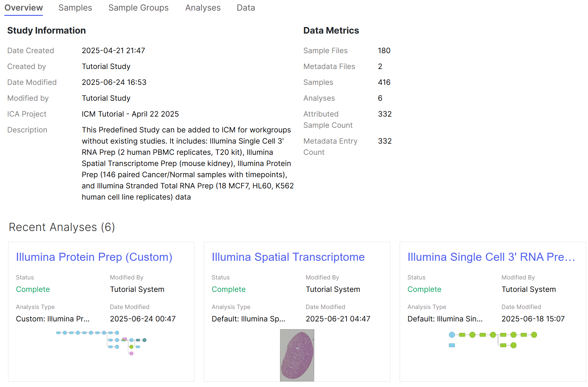
Task: Click the Single Cell green pipeline diagram
Action: [x=493, y=339]
